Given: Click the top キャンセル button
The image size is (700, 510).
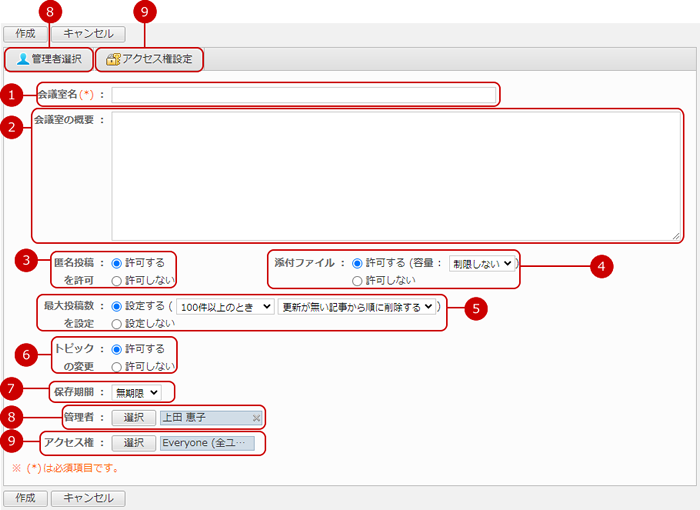Looking at the screenshot, I should coord(88,34).
